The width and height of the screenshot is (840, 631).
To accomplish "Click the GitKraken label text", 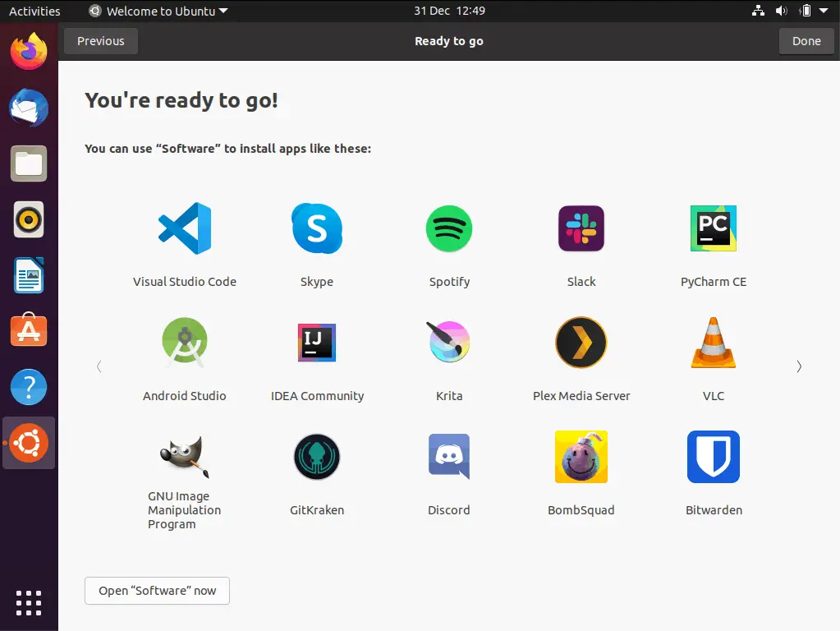I will (317, 510).
